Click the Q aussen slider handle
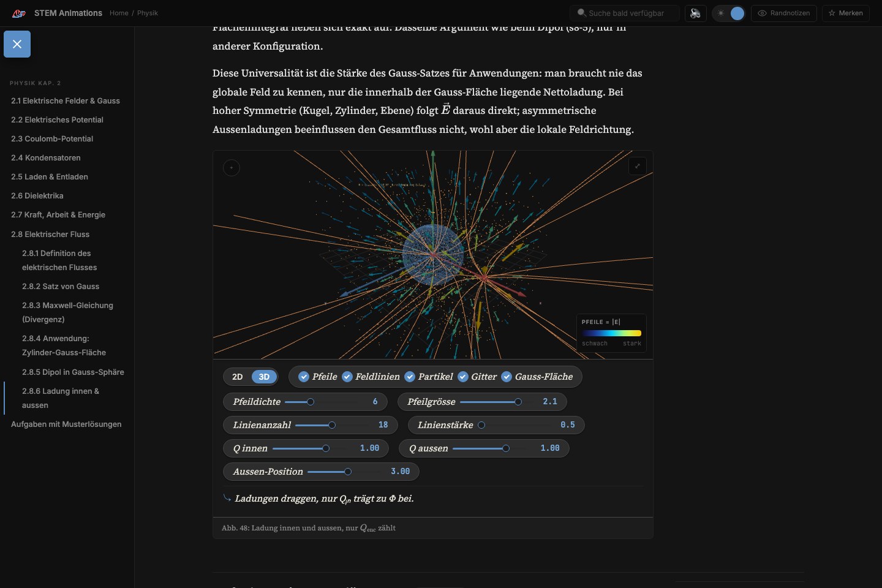The width and height of the screenshot is (882, 588). (x=506, y=448)
